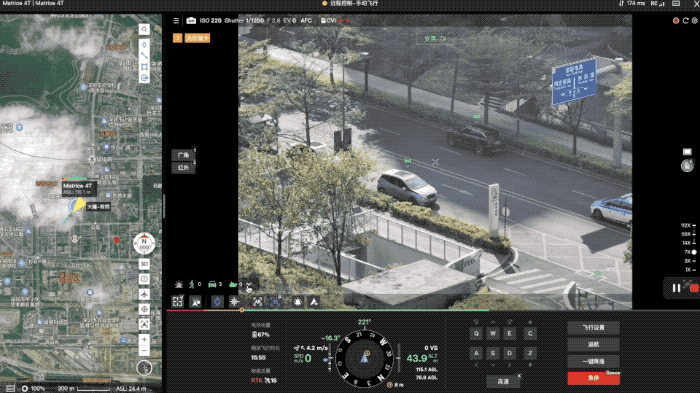Click the red 急停 emergency stop button
Image resolution: width=700 pixels, height=393 pixels.
pos(593,378)
